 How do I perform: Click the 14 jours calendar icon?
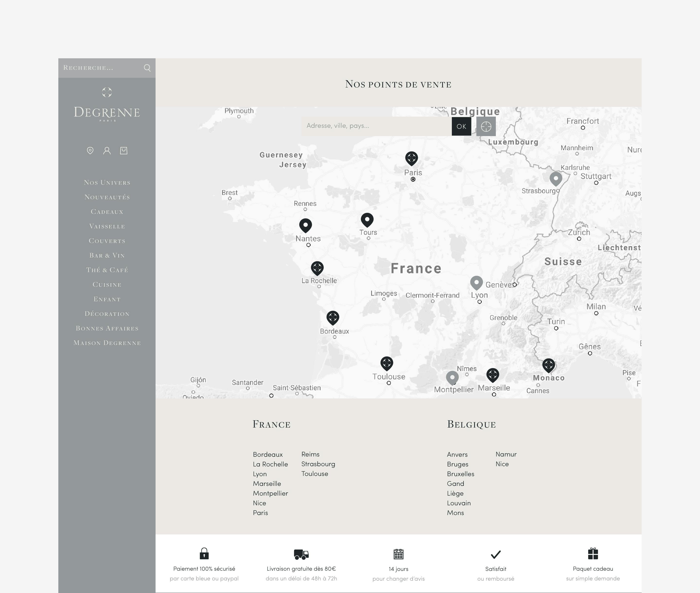click(399, 554)
